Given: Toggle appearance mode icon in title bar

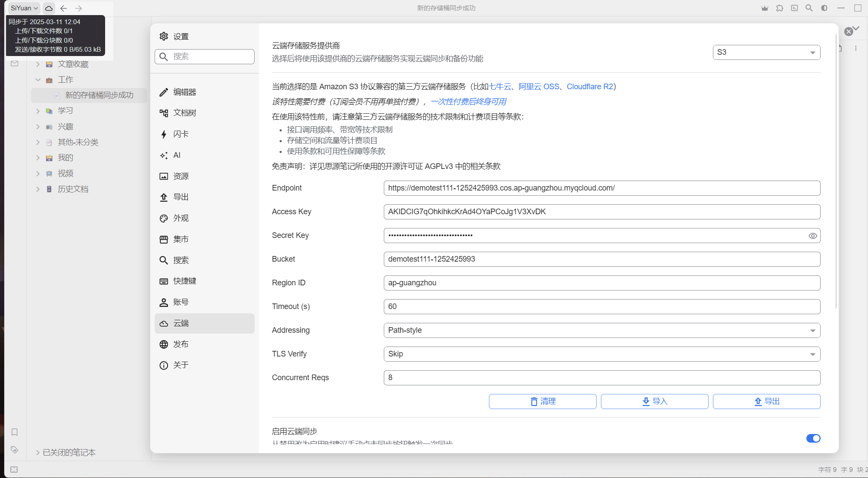Looking at the screenshot, I should pyautogui.click(x=824, y=8).
